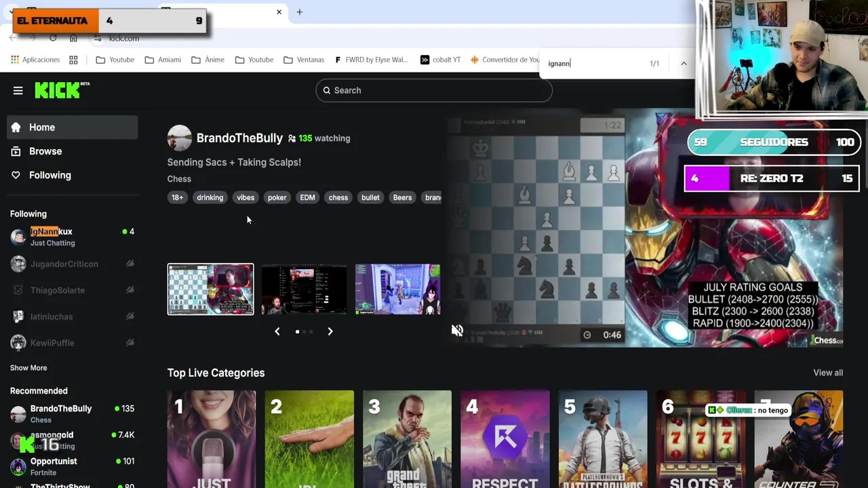This screenshot has height=488, width=868.
Task: Open asmongold in Recommended list
Action: click(x=73, y=440)
